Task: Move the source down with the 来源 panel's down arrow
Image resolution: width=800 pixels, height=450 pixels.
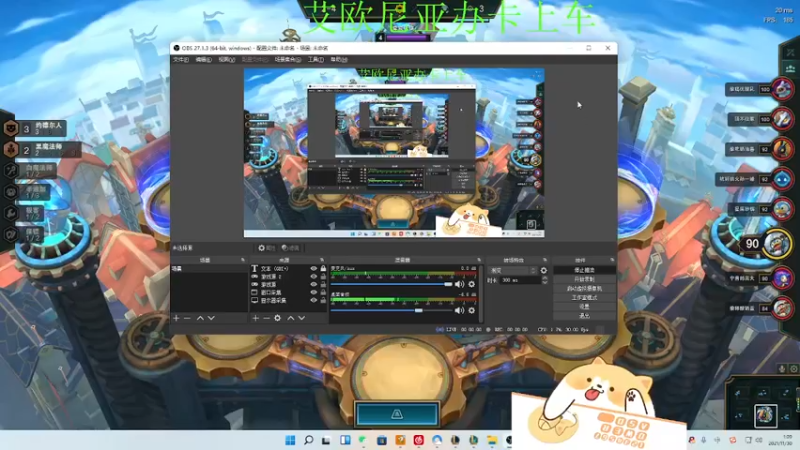Action: [x=302, y=318]
